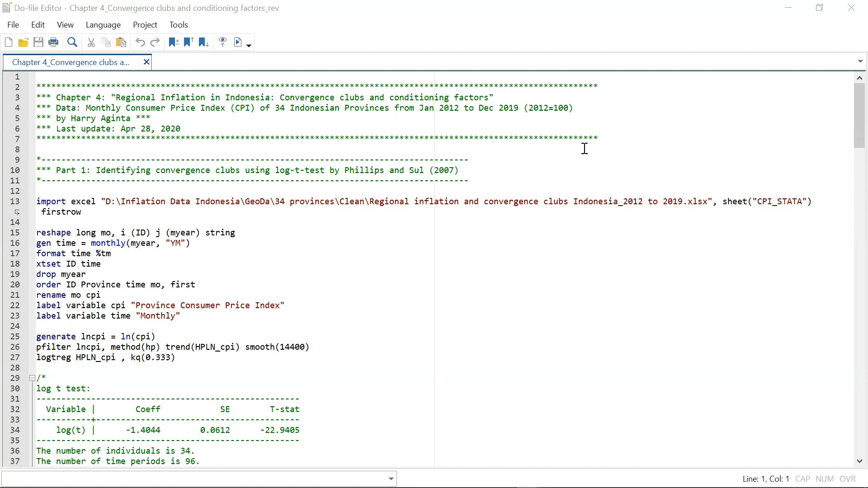Print the do-file using the printer icon
Viewport: 868px width, 488px height.
[53, 42]
